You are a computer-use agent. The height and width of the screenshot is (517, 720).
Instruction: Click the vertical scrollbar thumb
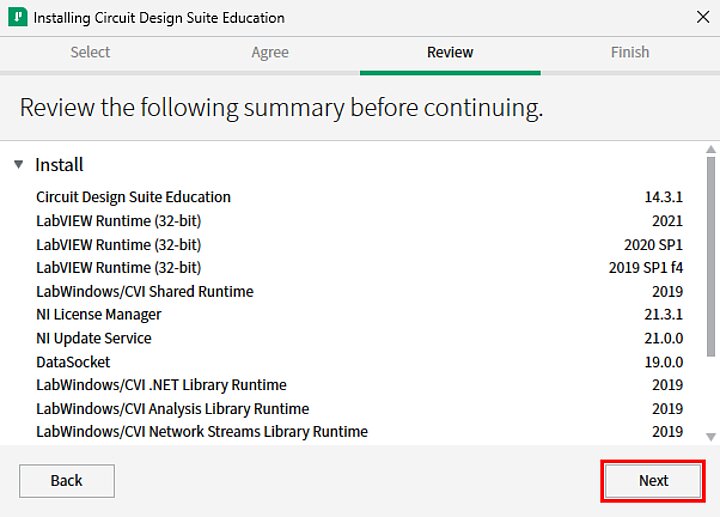pyautogui.click(x=711, y=256)
